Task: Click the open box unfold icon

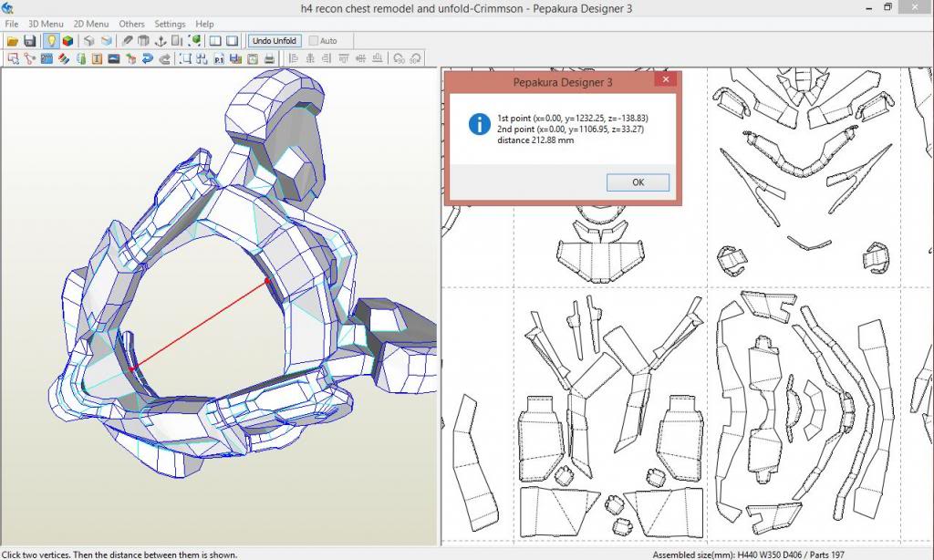Action: click(106, 41)
